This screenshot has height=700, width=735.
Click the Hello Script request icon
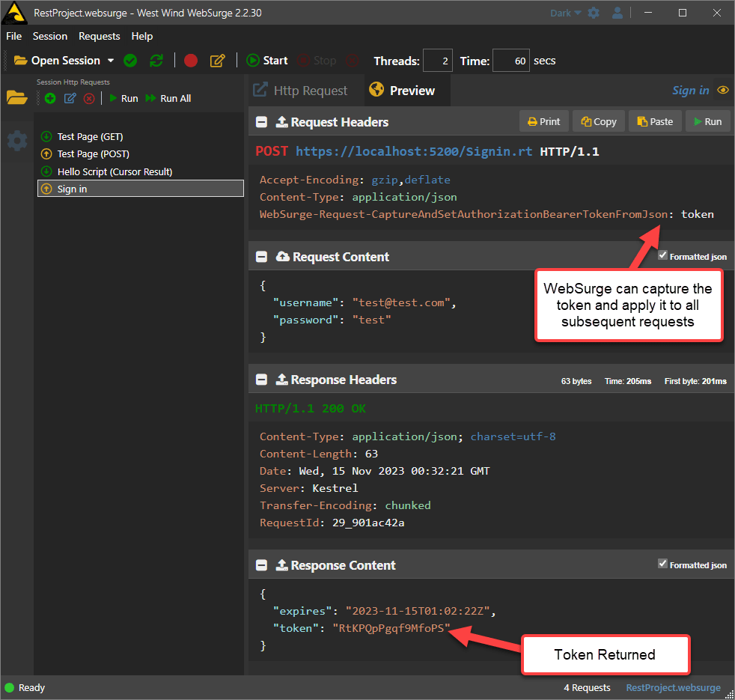46,171
